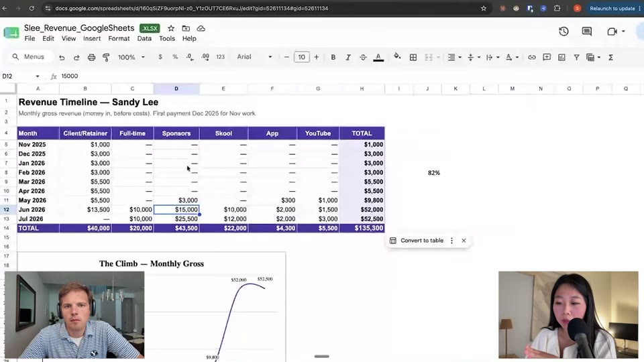Insert a link with the chain icon

point(532,58)
